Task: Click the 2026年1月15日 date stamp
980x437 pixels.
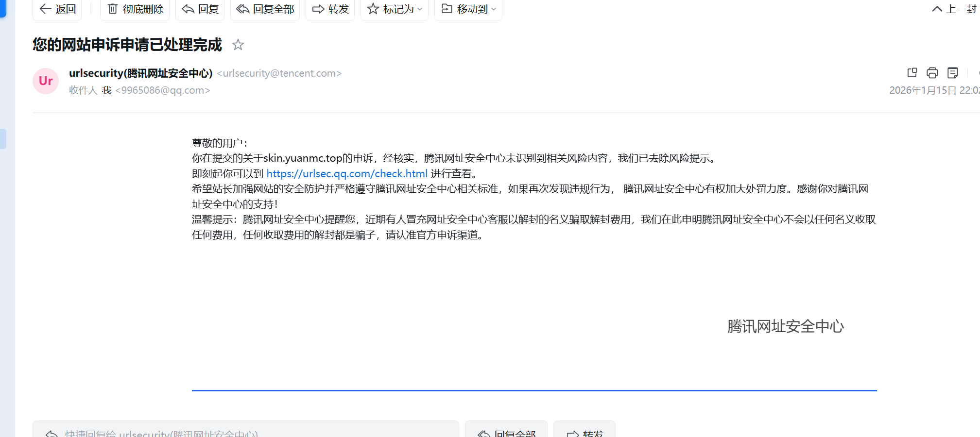Action: click(x=934, y=90)
